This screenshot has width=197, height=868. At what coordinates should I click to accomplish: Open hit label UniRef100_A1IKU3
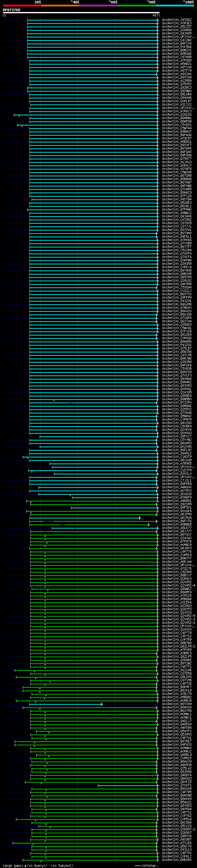pyautogui.click(x=176, y=162)
